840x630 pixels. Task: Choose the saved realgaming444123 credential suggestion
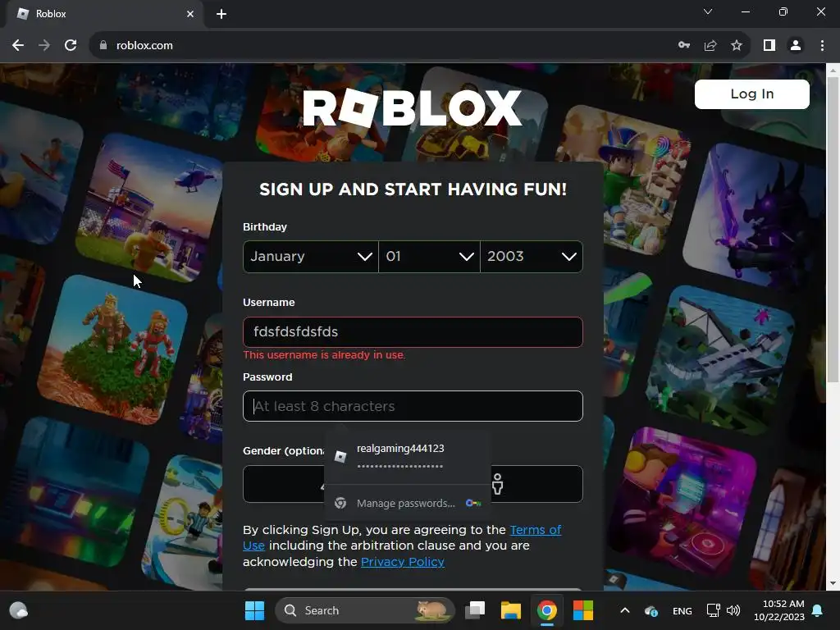coord(408,456)
